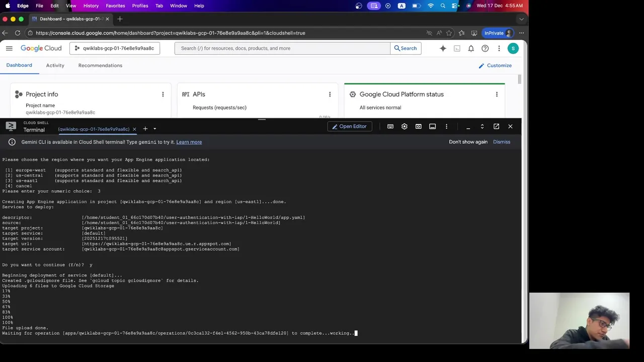Open Project info card options menu
This screenshot has width=644, height=362.
coord(163,94)
